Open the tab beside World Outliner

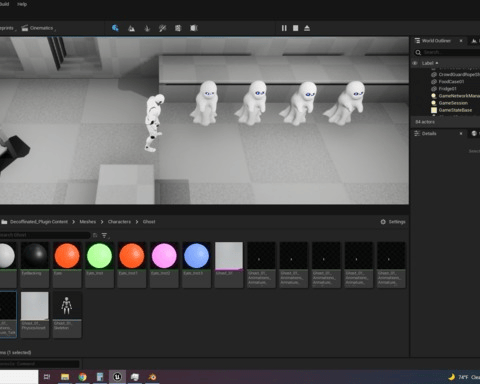tap(474, 41)
